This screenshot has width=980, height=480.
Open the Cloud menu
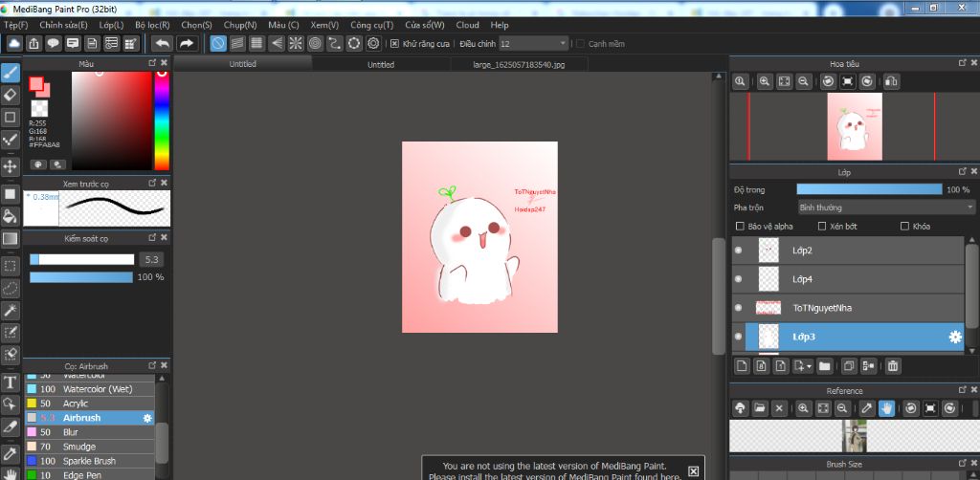click(x=467, y=25)
